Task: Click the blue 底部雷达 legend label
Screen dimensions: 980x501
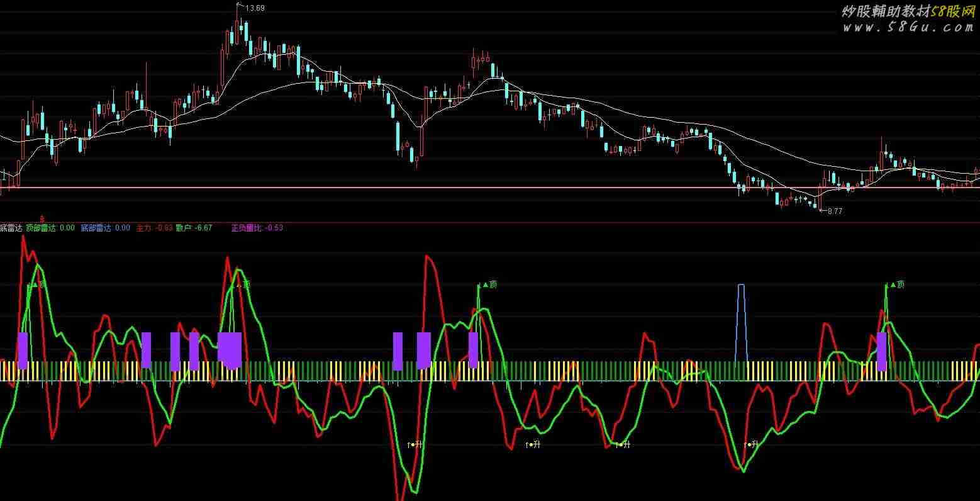Action: coord(96,228)
